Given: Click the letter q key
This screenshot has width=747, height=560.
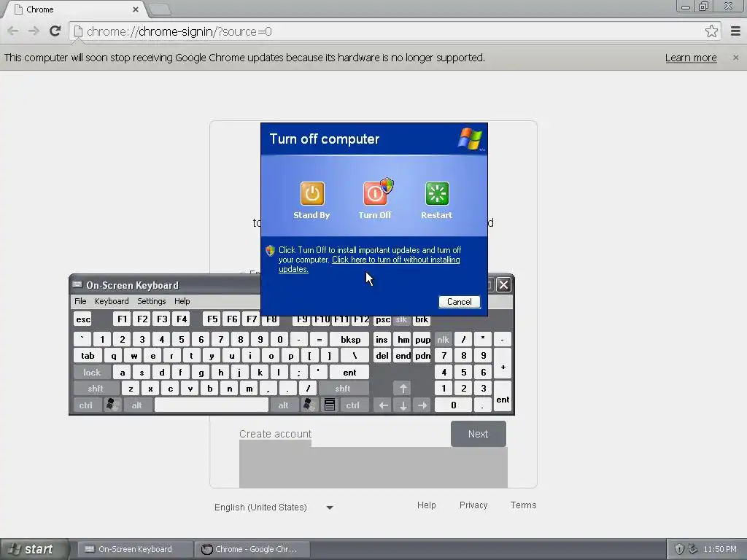Looking at the screenshot, I should click(113, 356).
